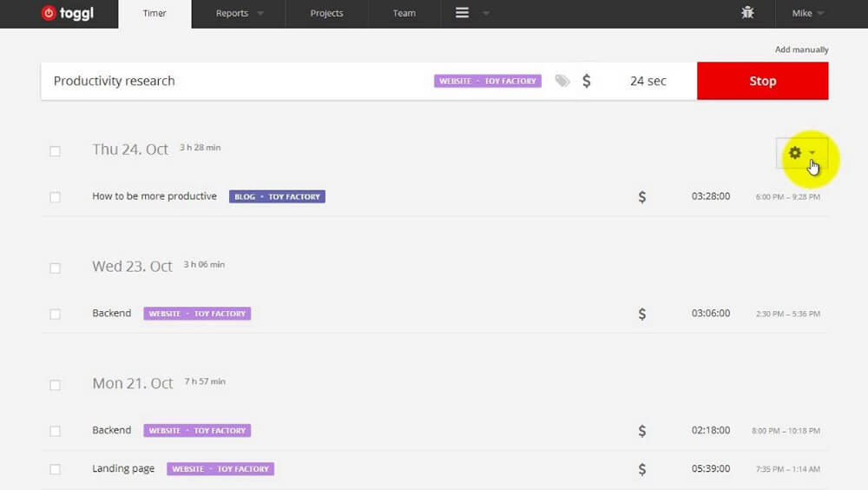The image size is (868, 490).
Task: Click the toggl logo icon
Action: (x=49, y=13)
